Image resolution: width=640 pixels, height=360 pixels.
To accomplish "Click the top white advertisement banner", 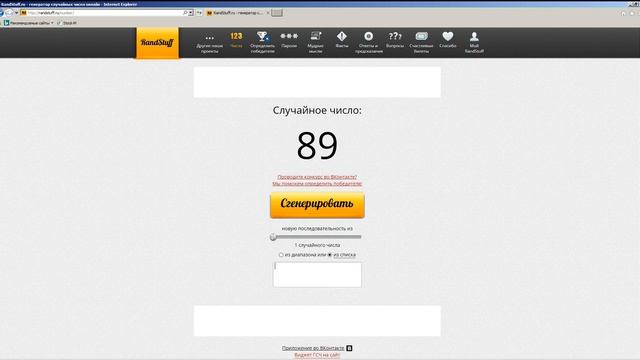I will (317, 82).
